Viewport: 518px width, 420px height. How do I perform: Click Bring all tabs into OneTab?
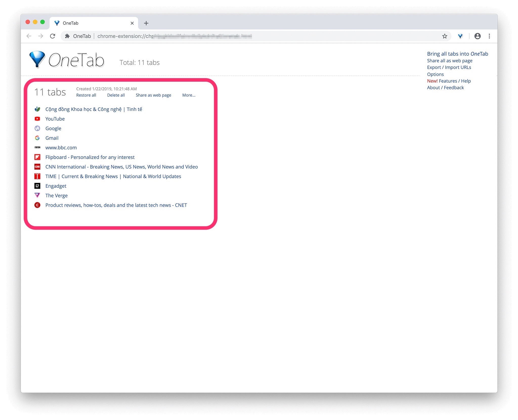click(458, 54)
